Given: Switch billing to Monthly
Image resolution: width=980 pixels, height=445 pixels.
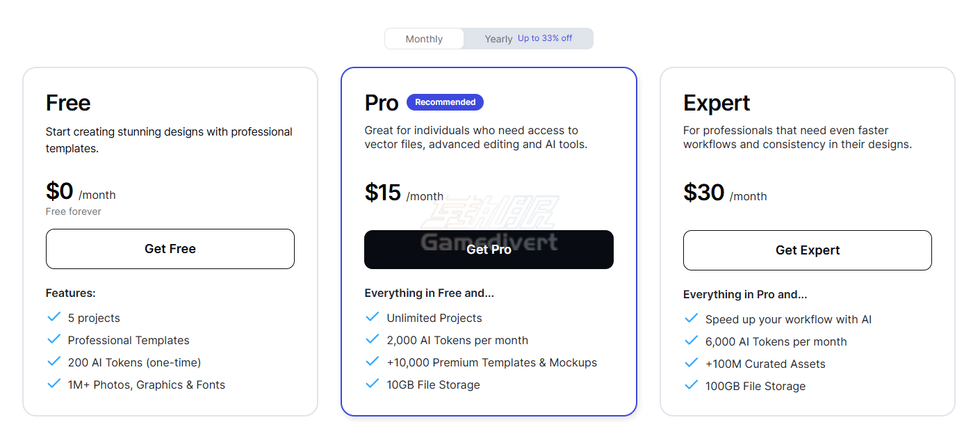Looking at the screenshot, I should click(424, 39).
